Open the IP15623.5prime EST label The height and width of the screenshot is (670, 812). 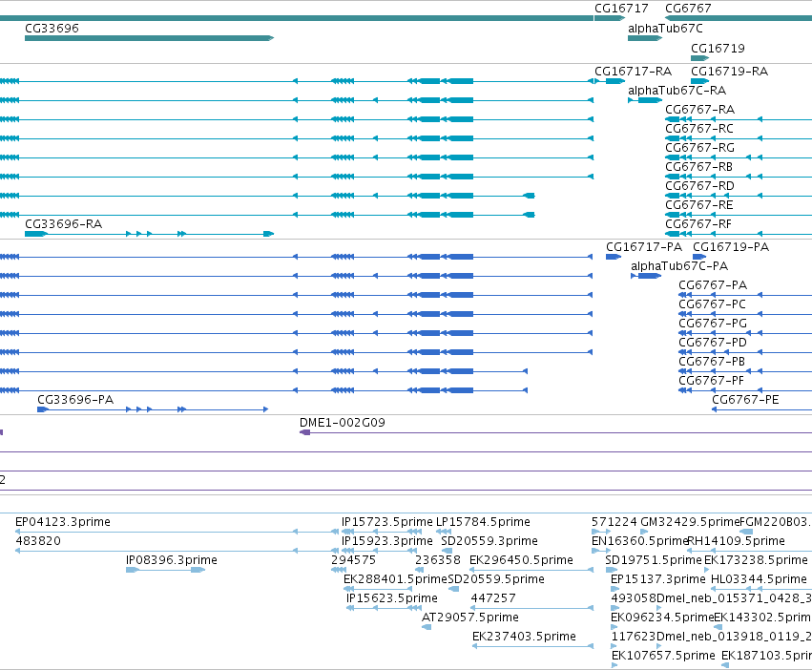[392, 598]
